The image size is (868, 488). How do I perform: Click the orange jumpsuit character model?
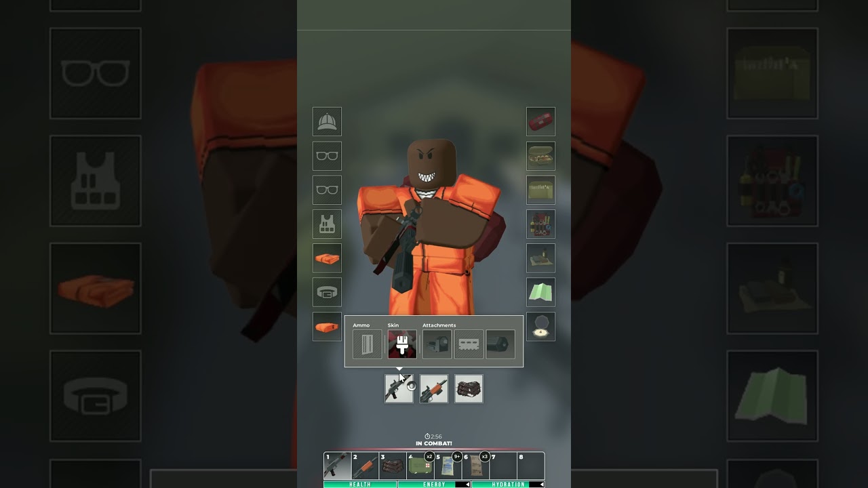click(431, 227)
